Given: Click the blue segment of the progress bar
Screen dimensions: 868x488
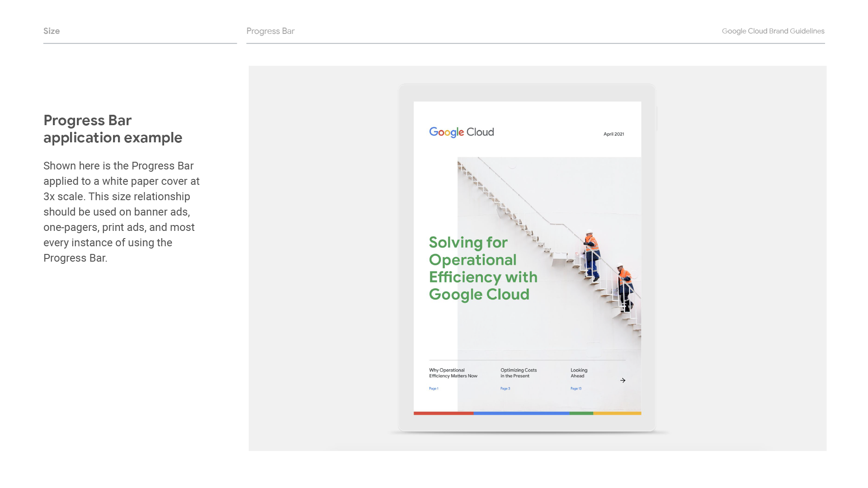Looking at the screenshot, I should click(521, 413).
